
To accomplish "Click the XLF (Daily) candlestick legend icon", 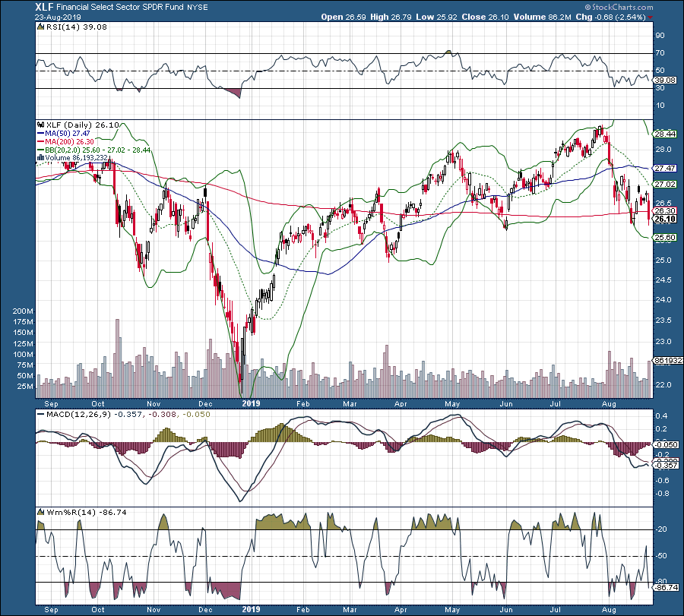I will coord(41,125).
